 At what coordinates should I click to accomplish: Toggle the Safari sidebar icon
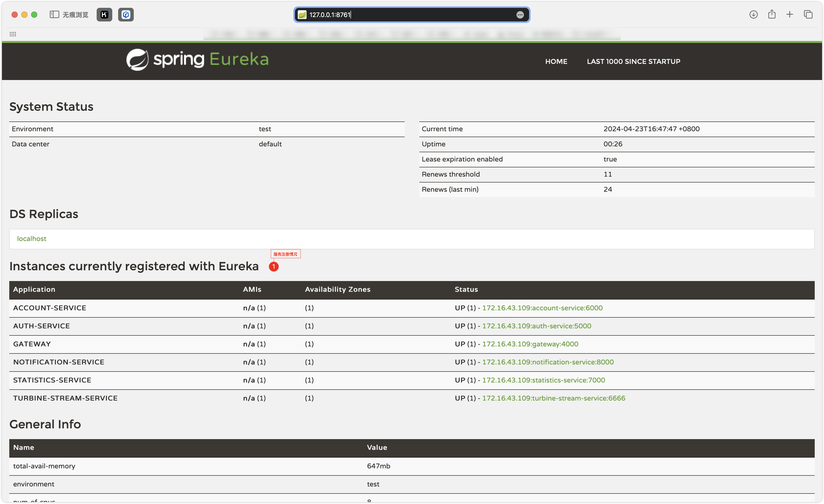pos(54,14)
